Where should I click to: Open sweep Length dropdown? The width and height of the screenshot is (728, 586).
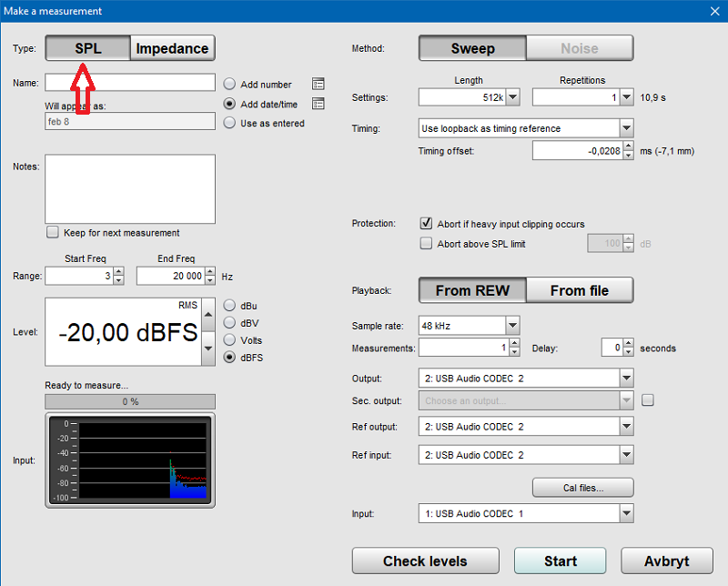point(512,97)
